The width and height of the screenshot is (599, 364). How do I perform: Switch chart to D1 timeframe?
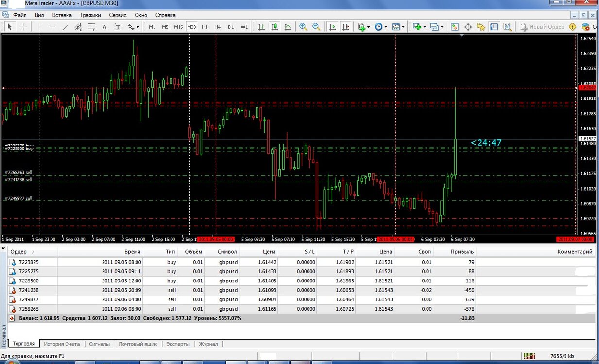(x=231, y=27)
